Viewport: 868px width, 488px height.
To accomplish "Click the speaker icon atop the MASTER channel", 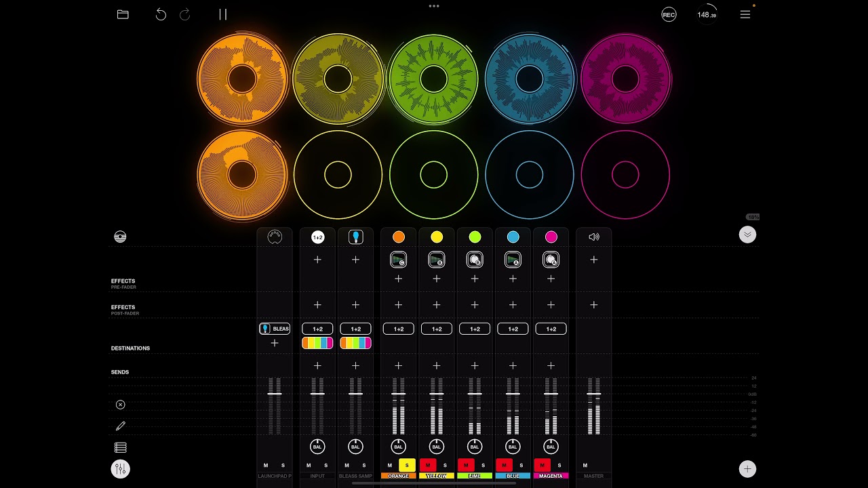I will pos(594,237).
